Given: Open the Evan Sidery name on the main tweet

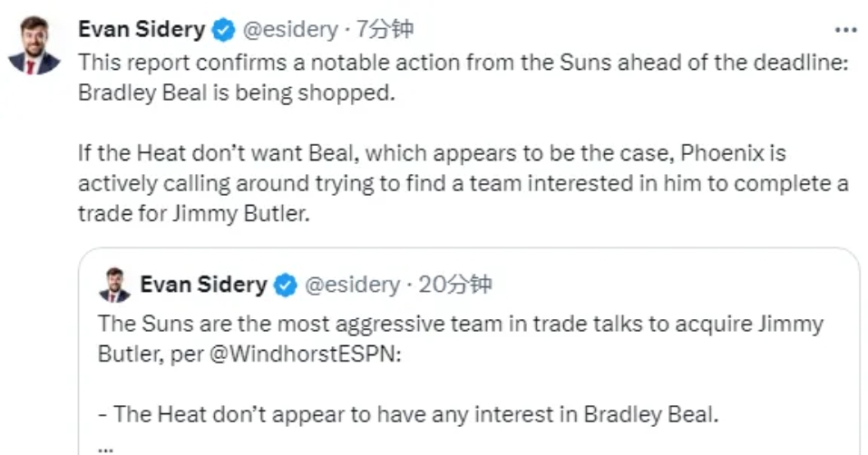Looking at the screenshot, I should (x=141, y=29).
